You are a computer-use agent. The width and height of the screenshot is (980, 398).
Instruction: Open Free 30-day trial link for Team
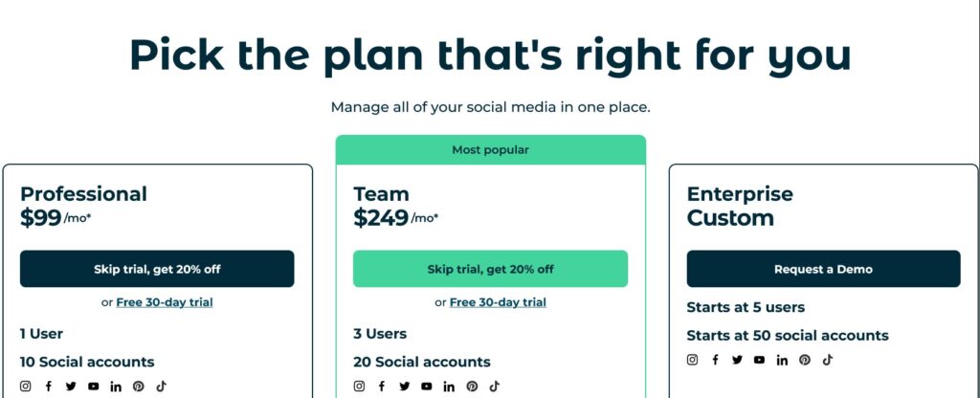pos(498,302)
